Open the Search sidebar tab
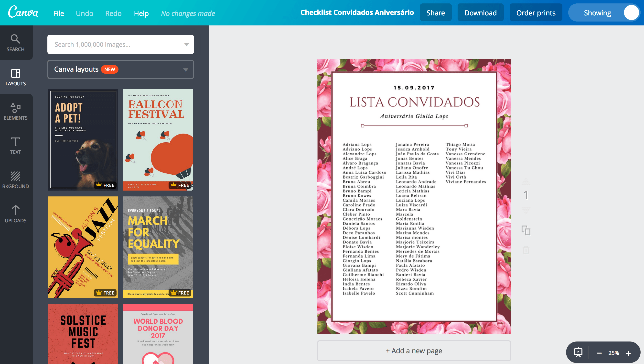 [x=15, y=43]
